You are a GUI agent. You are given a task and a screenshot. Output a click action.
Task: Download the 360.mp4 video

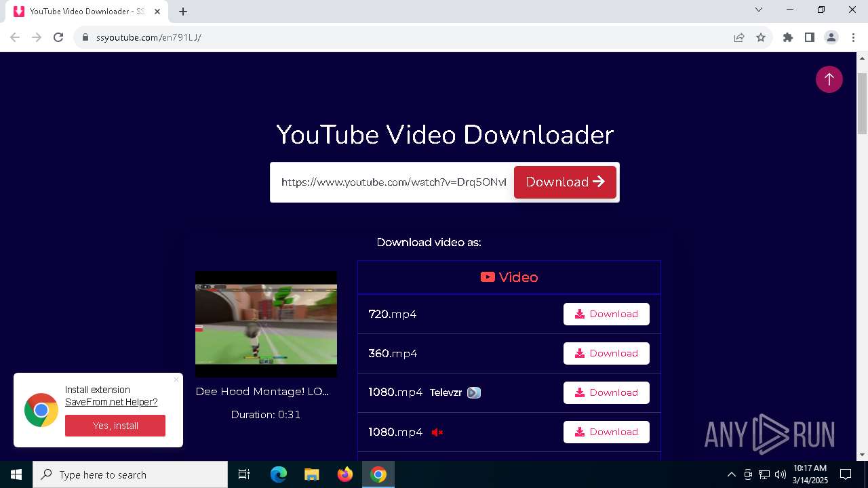click(x=606, y=353)
